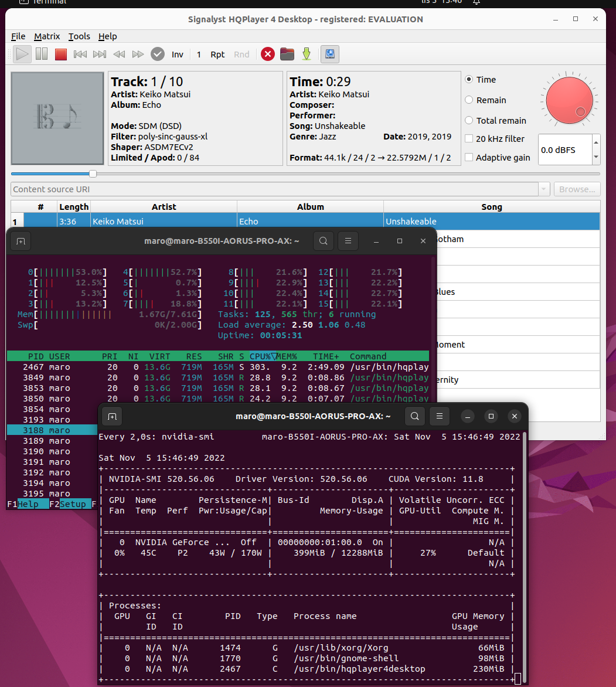
Task: Select the htop process row with PID 3853
Action: (218, 388)
